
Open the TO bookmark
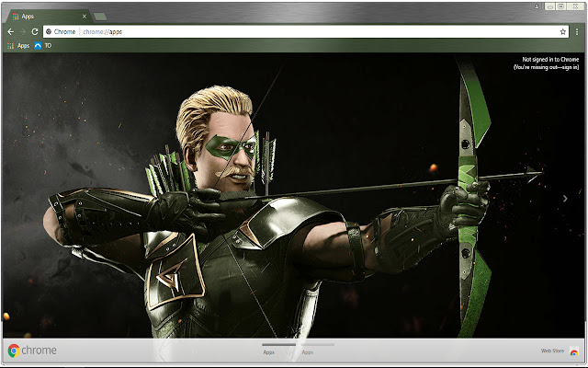tap(43, 46)
